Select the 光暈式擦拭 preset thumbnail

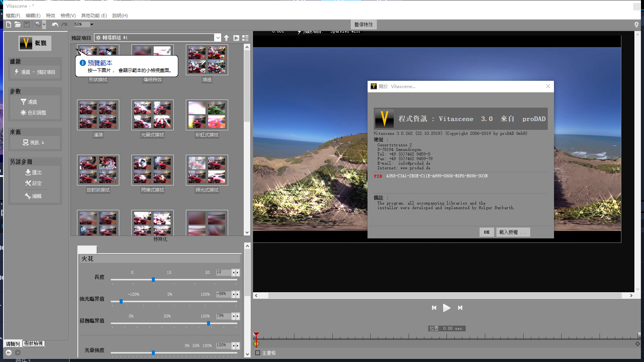coord(153,115)
